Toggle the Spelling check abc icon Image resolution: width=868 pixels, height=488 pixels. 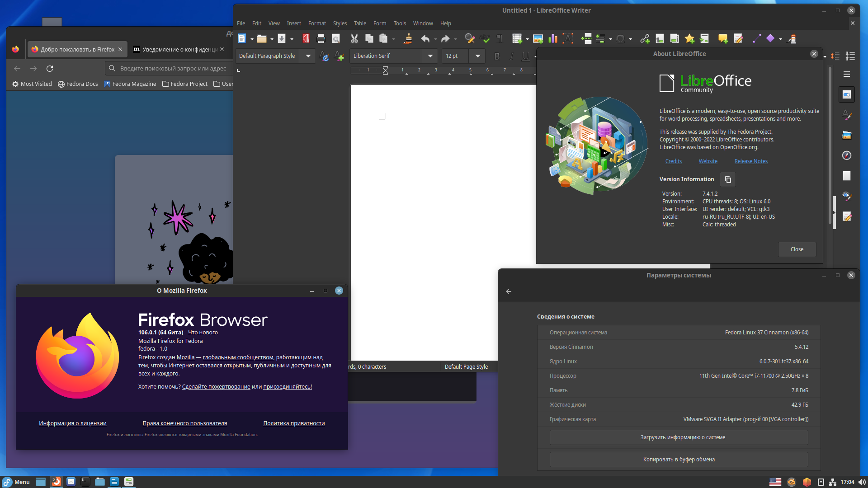point(485,39)
